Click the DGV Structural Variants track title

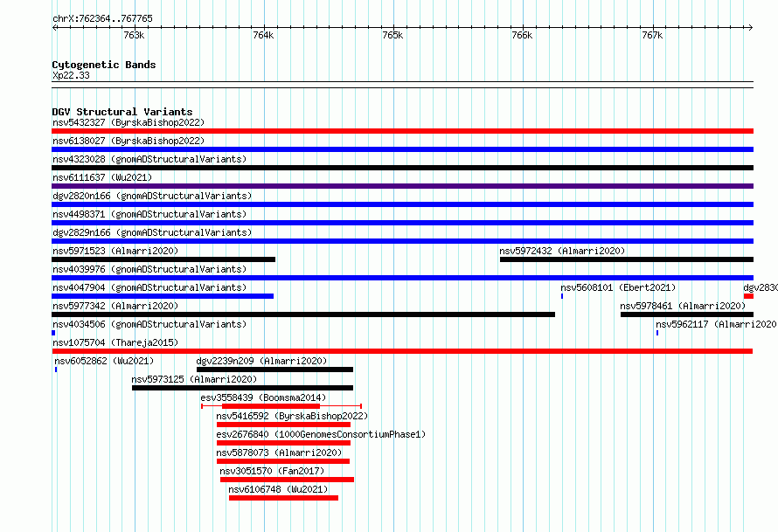pos(122,112)
